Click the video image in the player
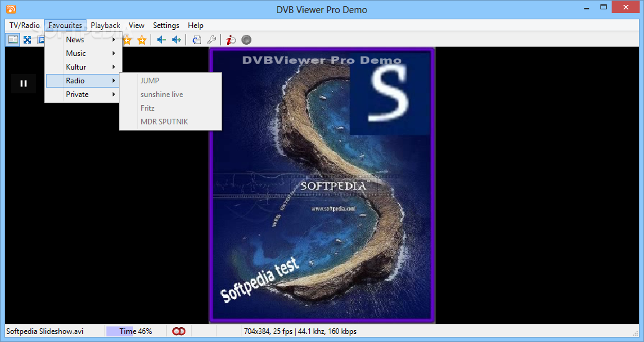Viewport: 644px width, 342px height. (322, 185)
